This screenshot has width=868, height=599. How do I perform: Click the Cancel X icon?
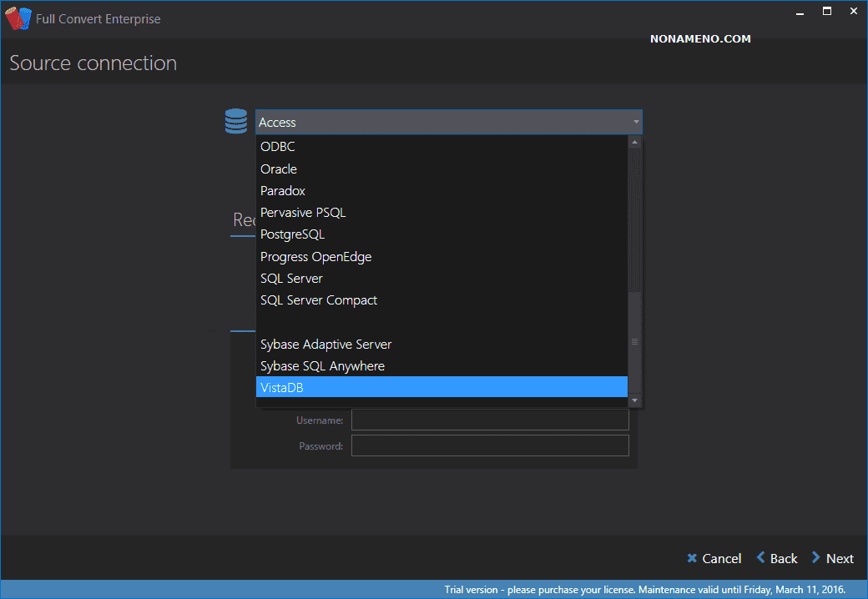coord(692,558)
